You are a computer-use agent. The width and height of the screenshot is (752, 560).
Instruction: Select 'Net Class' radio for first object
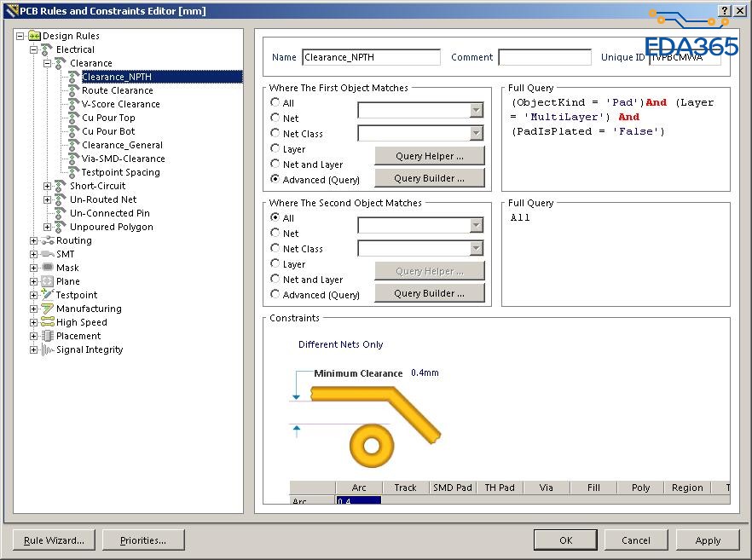(275, 133)
